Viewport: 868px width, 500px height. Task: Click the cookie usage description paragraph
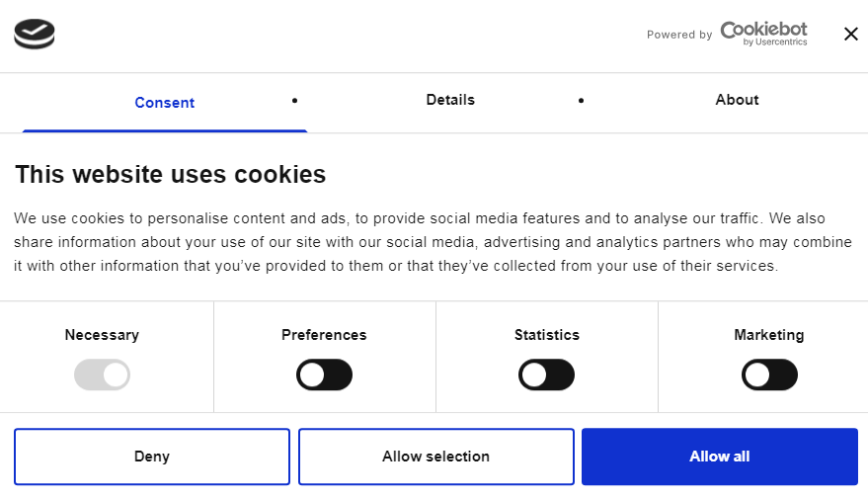tap(433, 242)
